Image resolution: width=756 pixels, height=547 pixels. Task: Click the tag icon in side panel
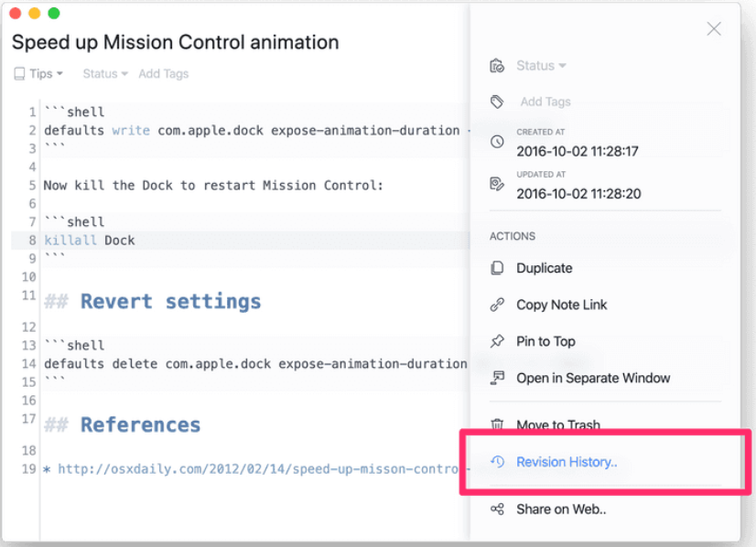click(497, 102)
